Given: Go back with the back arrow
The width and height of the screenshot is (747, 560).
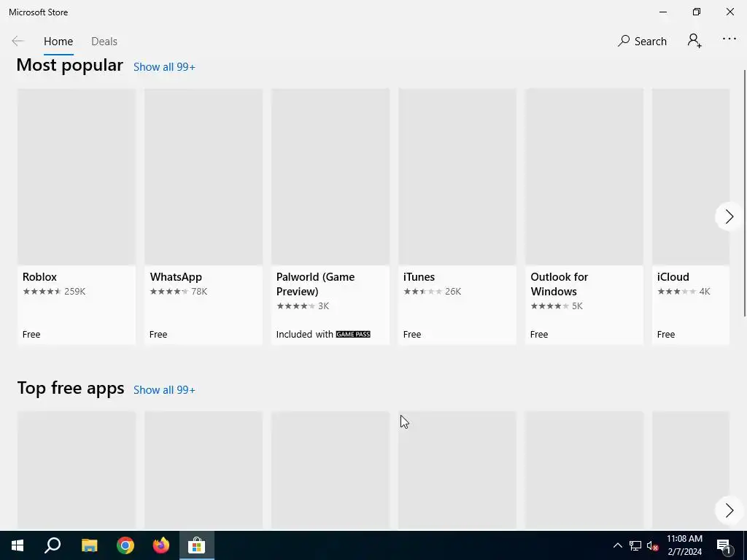Looking at the screenshot, I should (18, 42).
